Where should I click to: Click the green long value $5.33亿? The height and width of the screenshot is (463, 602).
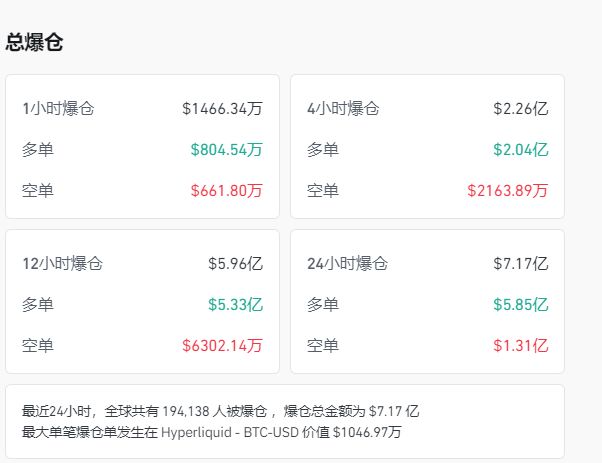pyautogui.click(x=235, y=305)
